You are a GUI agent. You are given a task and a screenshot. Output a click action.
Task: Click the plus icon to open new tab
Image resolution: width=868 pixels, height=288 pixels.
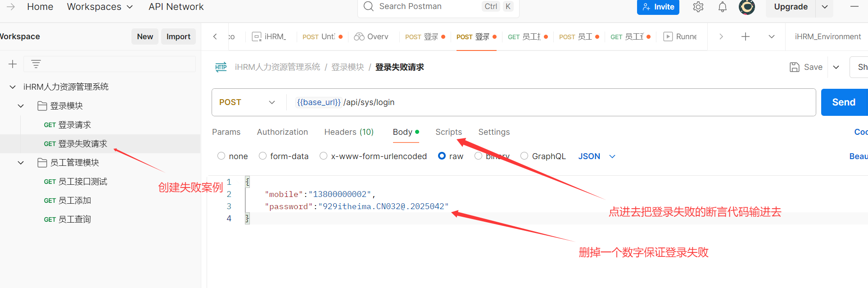[x=746, y=37]
